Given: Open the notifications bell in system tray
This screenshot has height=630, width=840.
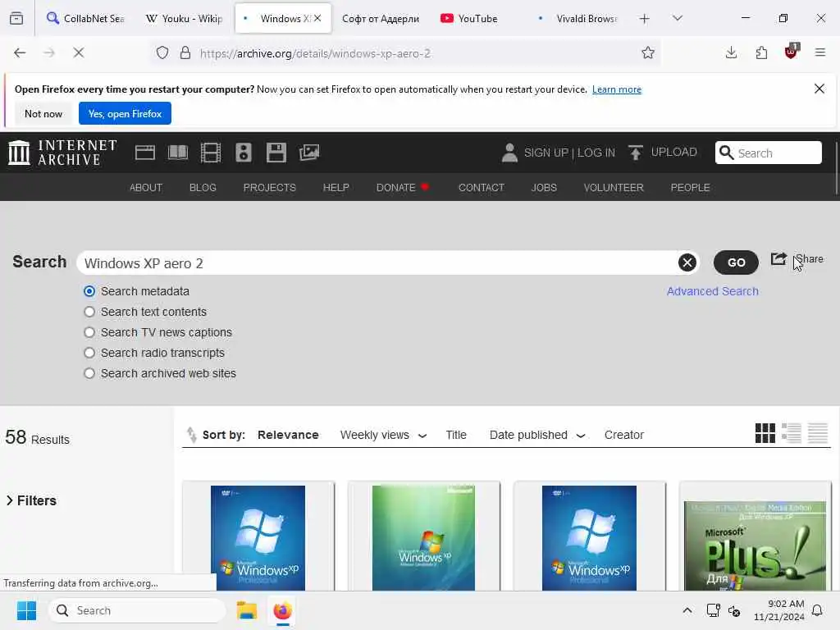Looking at the screenshot, I should 818,610.
